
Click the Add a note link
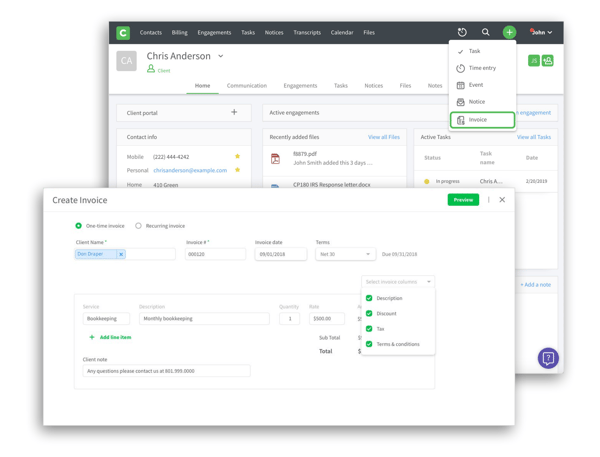click(536, 284)
